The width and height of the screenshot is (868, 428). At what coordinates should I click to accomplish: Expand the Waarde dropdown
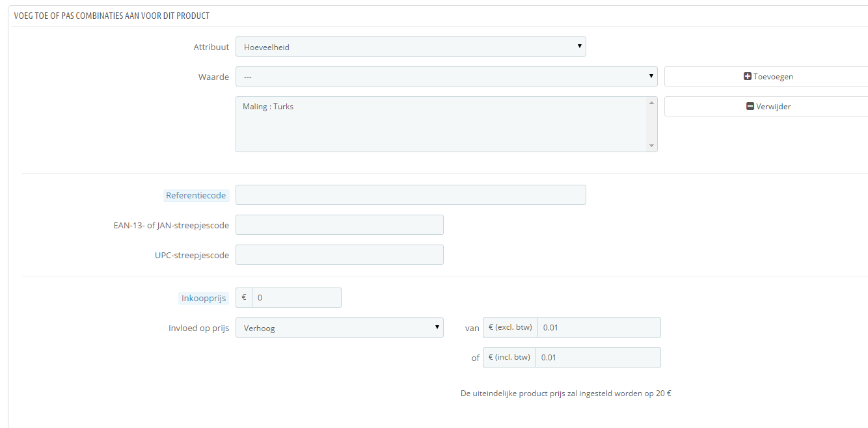pyautogui.click(x=446, y=77)
